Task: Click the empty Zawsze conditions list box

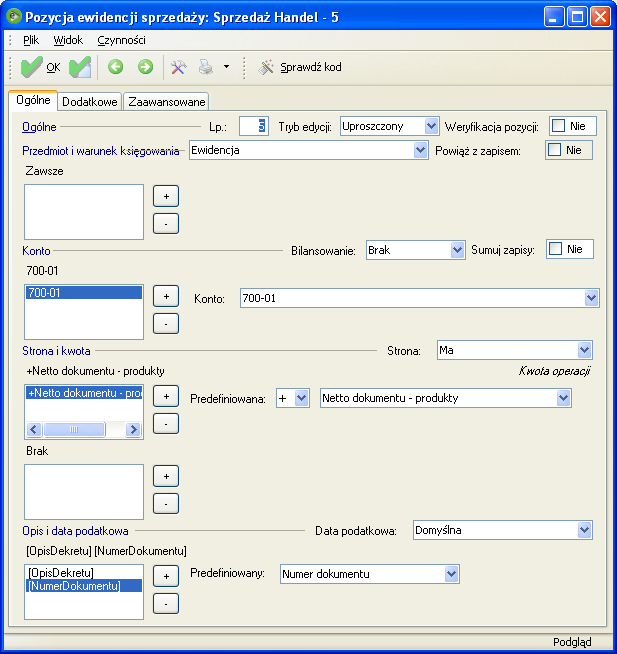Action: coord(84,212)
